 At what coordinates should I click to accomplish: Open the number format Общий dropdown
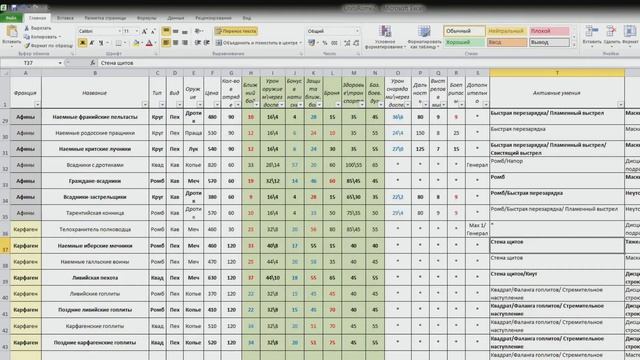click(357, 31)
